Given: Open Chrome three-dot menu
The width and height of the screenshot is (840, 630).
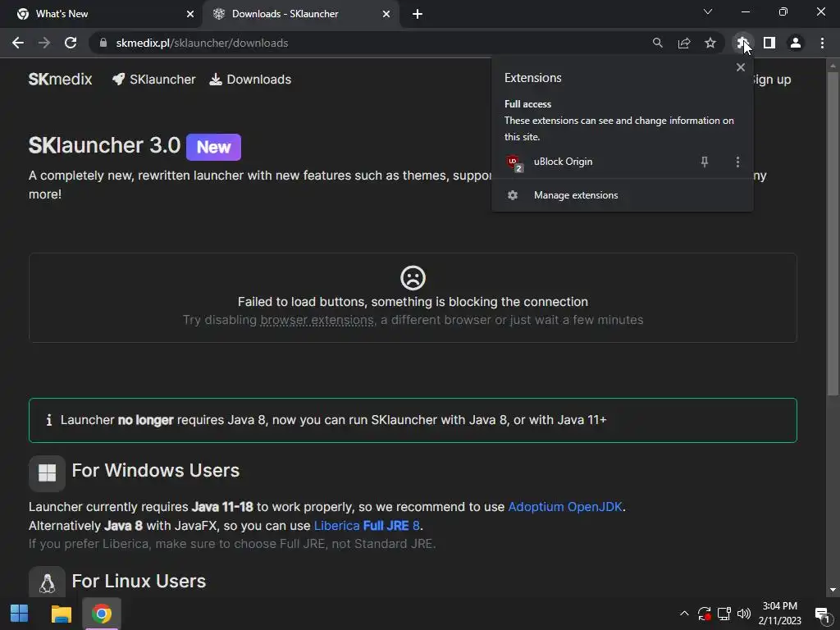Looking at the screenshot, I should 822,43.
